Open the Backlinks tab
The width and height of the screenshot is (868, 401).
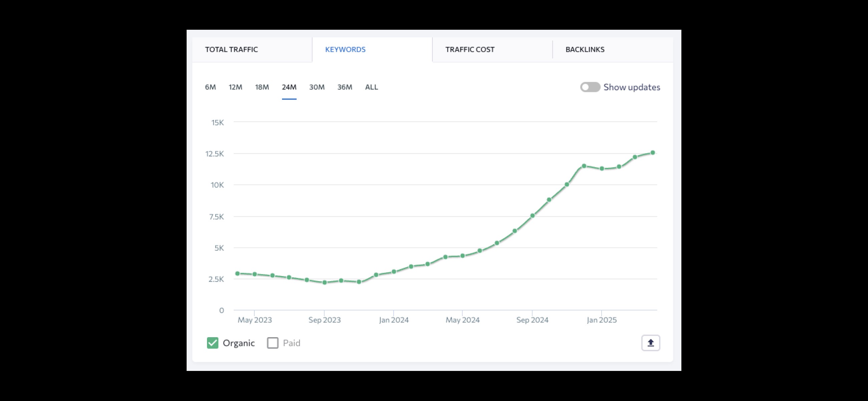pyautogui.click(x=585, y=49)
